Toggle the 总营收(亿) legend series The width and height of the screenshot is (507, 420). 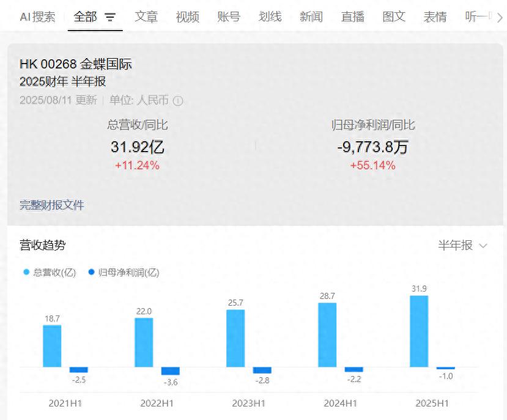(50, 273)
